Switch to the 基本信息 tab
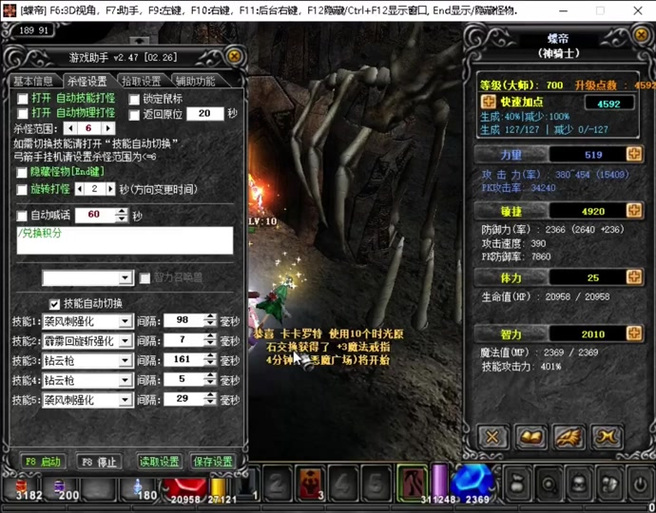 click(33, 81)
